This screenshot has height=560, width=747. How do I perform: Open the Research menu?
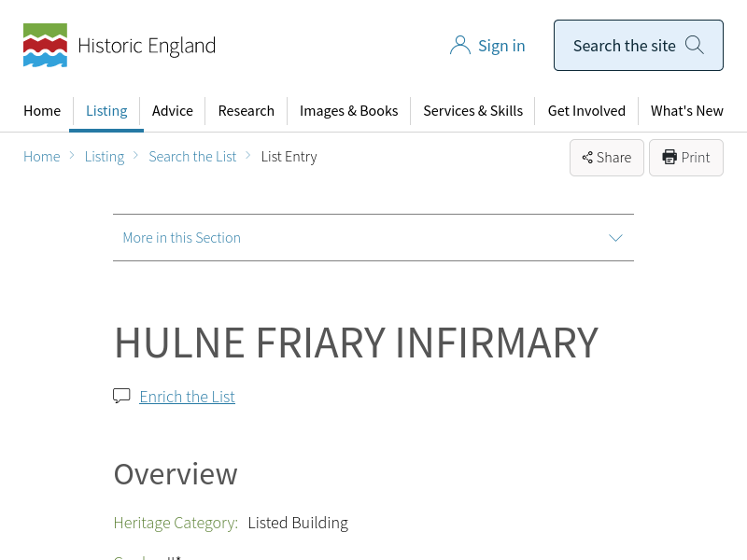click(246, 110)
